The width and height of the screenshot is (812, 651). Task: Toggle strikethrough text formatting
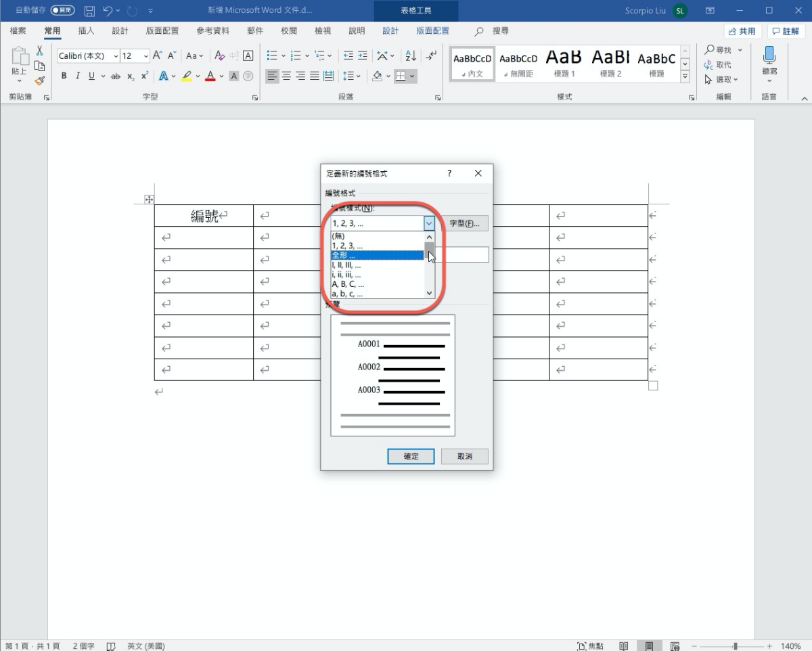coord(115,76)
